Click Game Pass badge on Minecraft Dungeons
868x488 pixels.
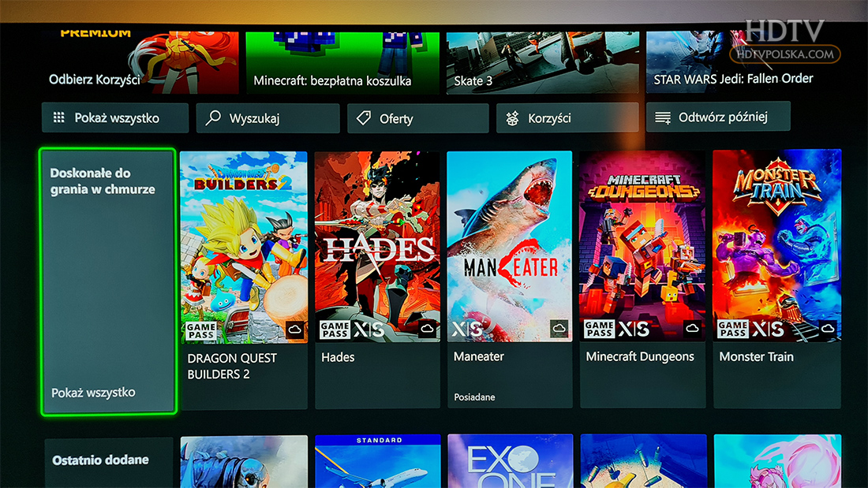[599, 330]
